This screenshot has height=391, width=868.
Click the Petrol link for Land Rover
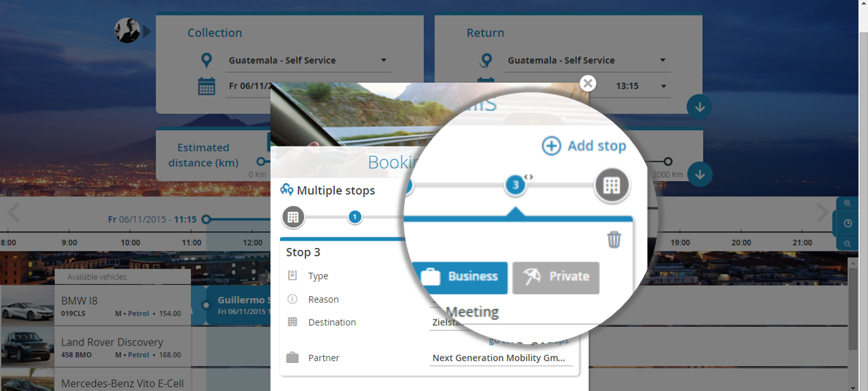(x=139, y=355)
